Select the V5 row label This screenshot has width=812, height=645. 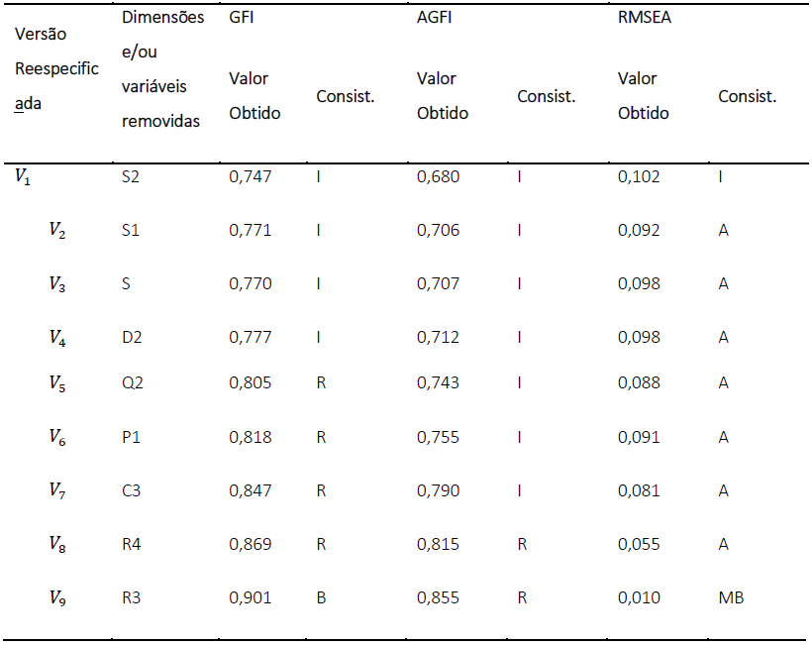(57, 383)
